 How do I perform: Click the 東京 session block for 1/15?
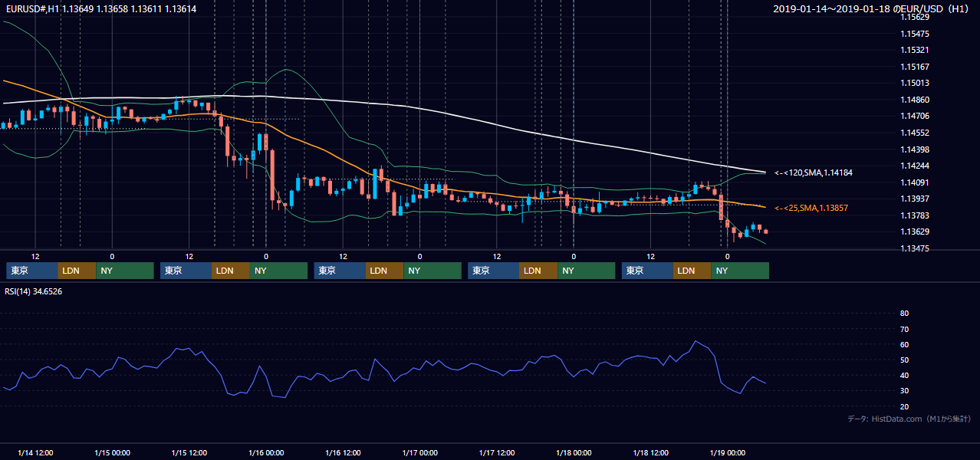(x=186, y=271)
